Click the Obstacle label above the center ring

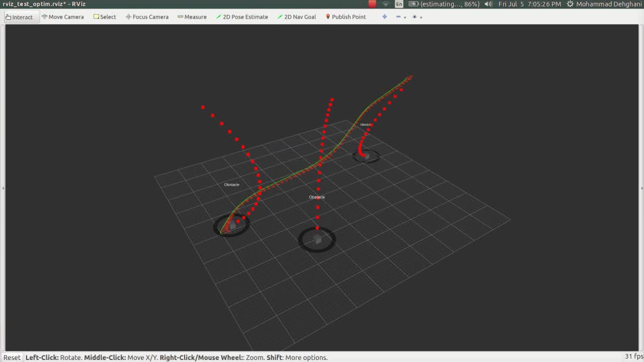point(317,197)
